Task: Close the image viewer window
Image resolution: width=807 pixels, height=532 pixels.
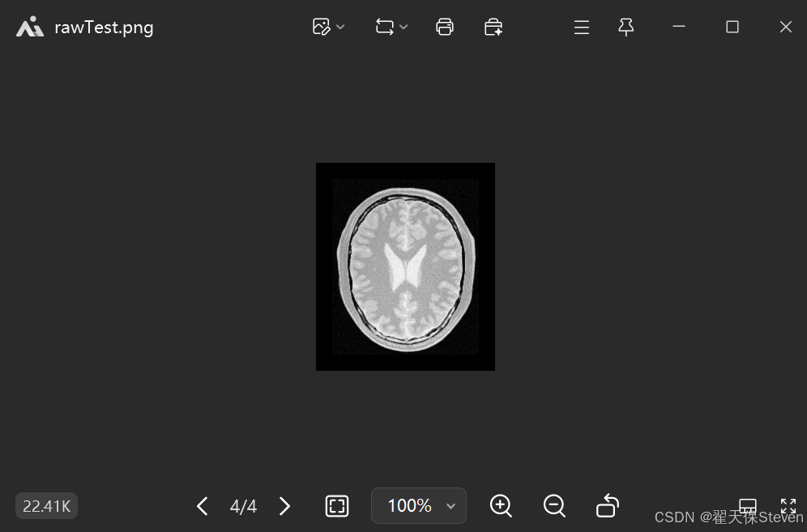Action: point(785,27)
